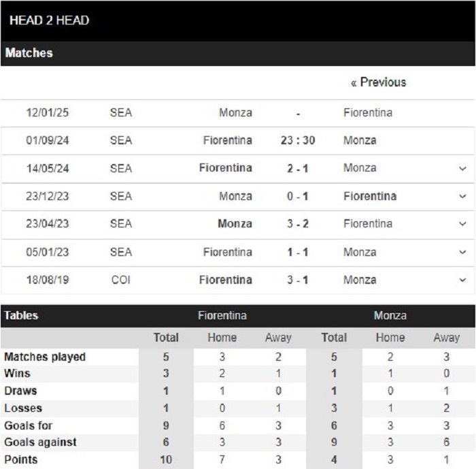Open the 01/09/24 fixture at 23:30
Viewport: 476px width, 469px height.
238,141
